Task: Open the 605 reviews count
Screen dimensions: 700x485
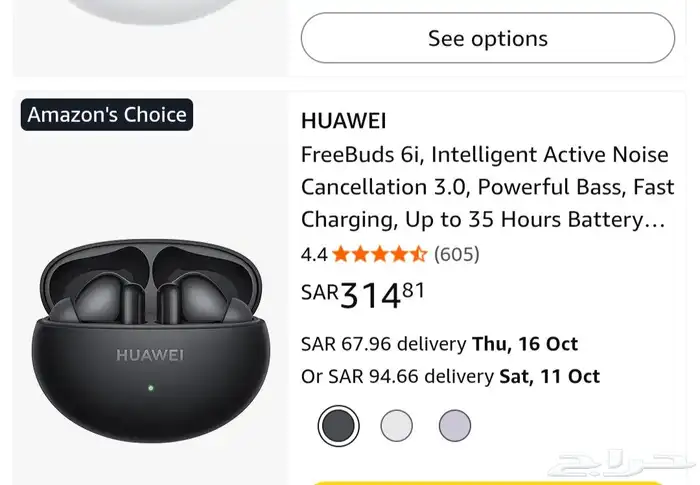Action: click(x=456, y=254)
